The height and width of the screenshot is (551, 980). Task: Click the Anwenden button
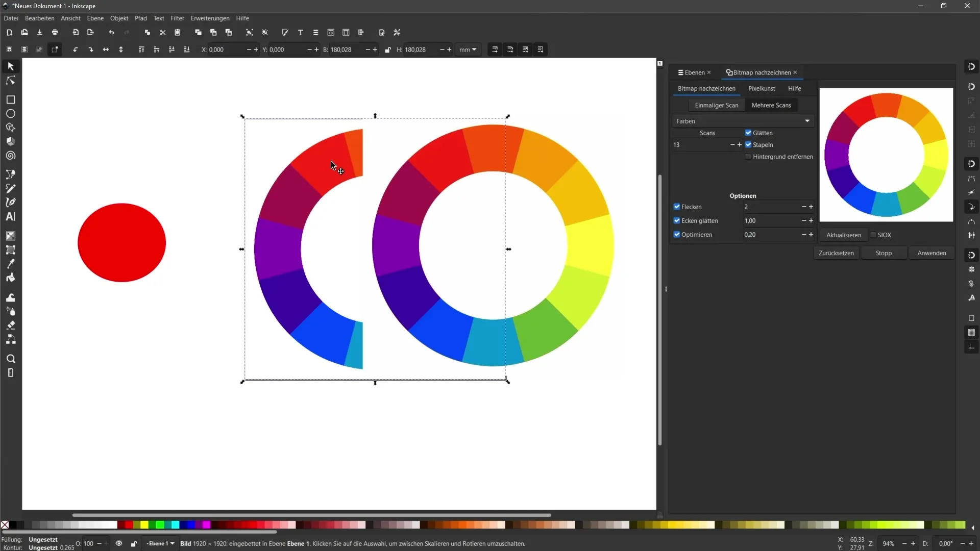coord(932,253)
